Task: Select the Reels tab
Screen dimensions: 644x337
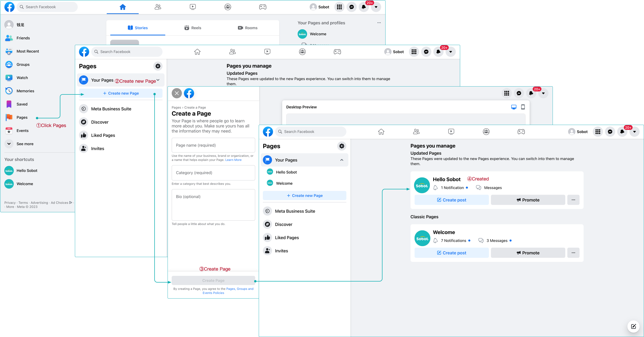Action: (x=193, y=28)
